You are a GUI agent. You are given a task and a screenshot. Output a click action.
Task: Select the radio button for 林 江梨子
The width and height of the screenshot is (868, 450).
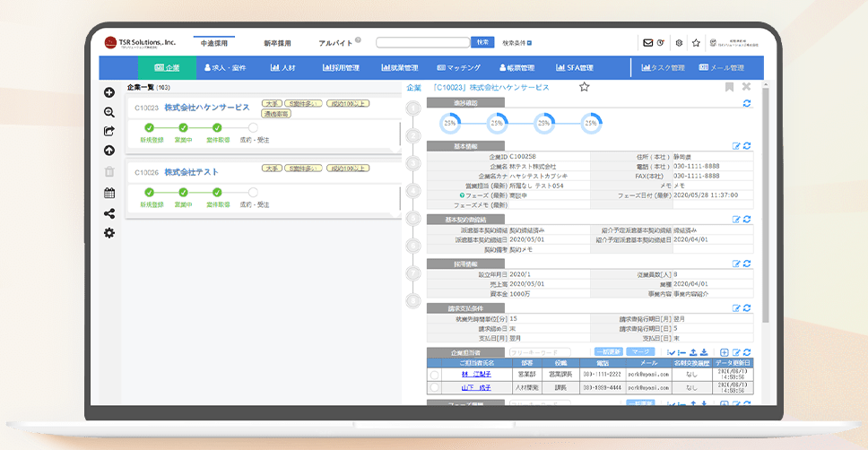[x=435, y=375]
